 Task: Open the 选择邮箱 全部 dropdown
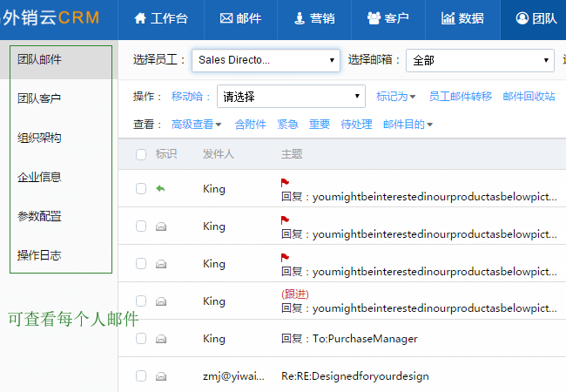pyautogui.click(x=480, y=60)
